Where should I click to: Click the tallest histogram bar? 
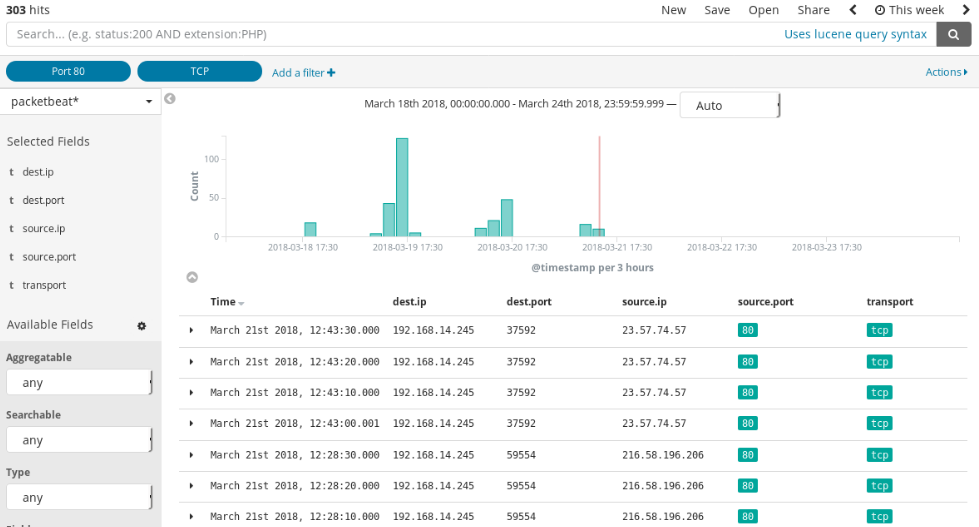click(x=401, y=186)
